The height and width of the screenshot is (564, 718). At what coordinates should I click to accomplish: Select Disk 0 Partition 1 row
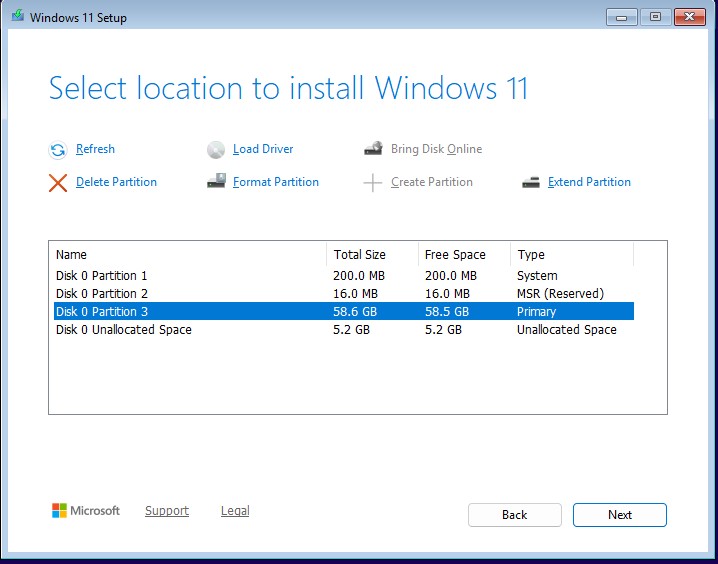pyautogui.click(x=344, y=276)
